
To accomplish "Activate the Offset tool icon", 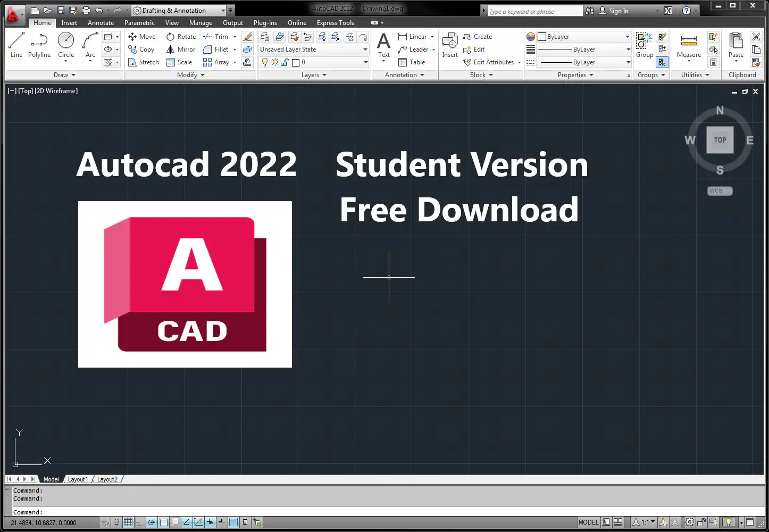I will (247, 62).
